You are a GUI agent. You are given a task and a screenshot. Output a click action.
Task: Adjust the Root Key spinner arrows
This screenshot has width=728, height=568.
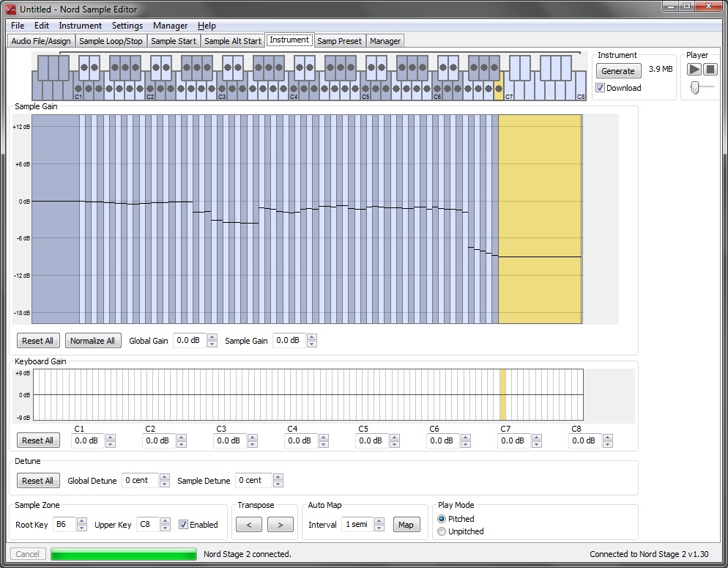pyautogui.click(x=81, y=525)
